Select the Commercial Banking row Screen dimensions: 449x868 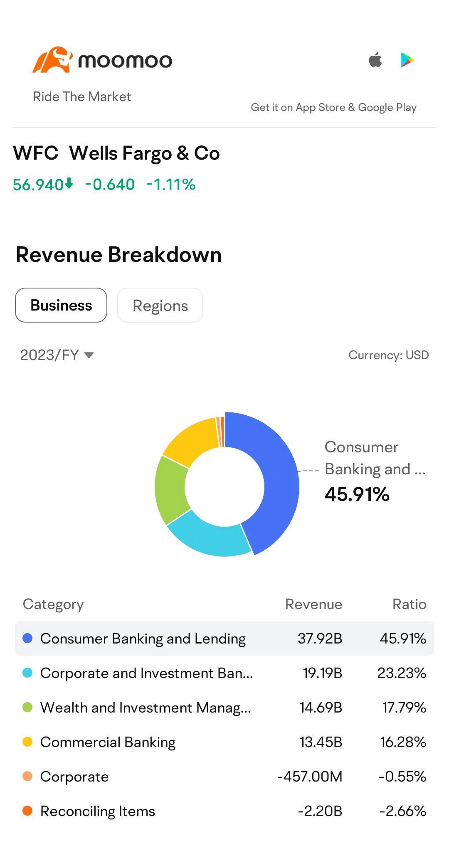coord(224,742)
